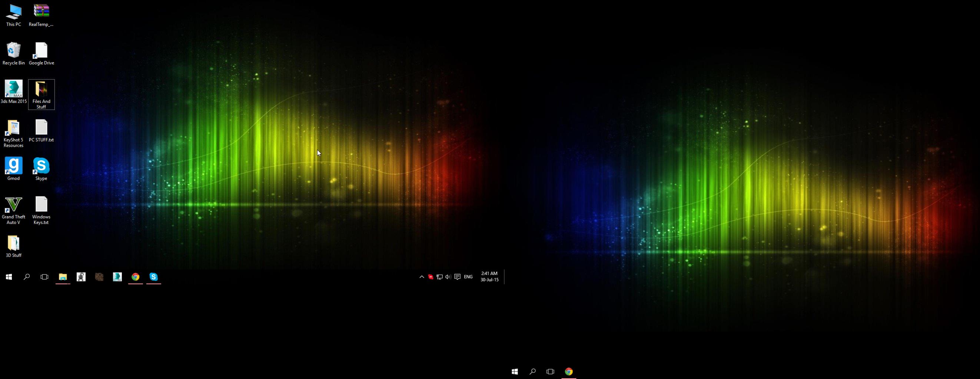
Task: Open the Recycle Bin
Action: pos(13,54)
